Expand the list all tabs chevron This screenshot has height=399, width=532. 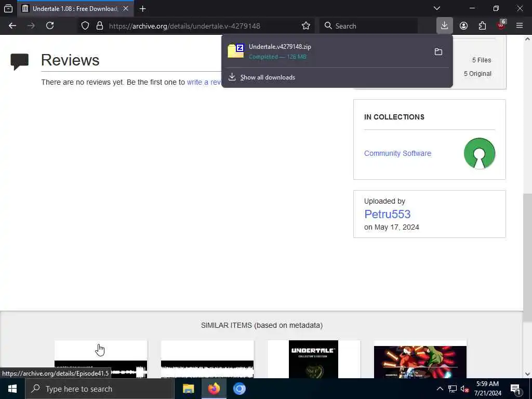click(437, 8)
